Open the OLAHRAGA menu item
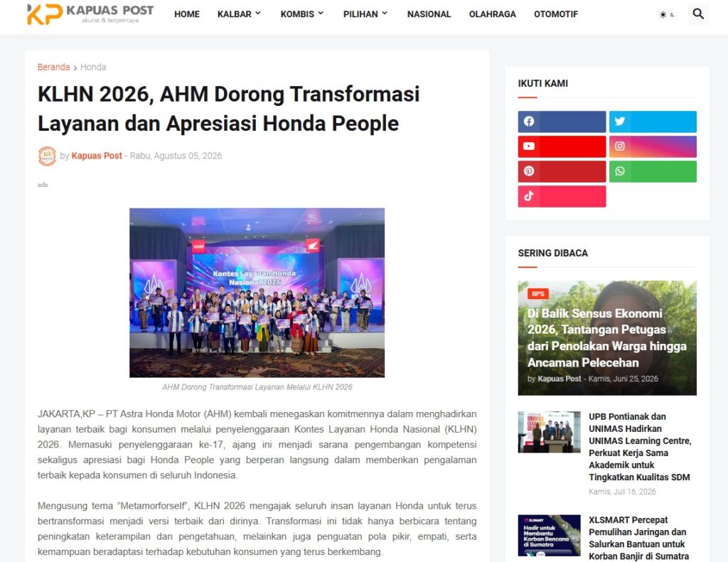The width and height of the screenshot is (728, 562). [492, 14]
